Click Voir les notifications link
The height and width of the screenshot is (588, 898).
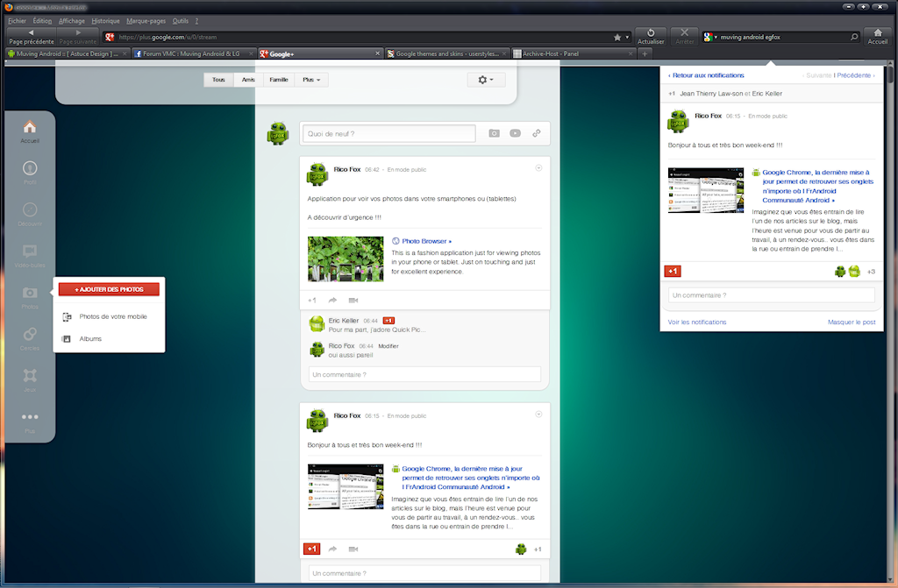pos(697,322)
